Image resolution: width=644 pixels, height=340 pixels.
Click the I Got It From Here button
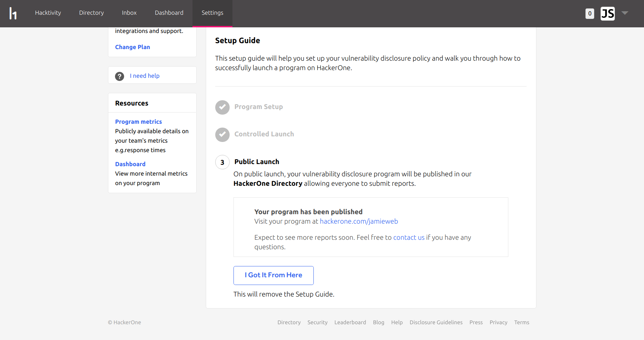pos(273,276)
